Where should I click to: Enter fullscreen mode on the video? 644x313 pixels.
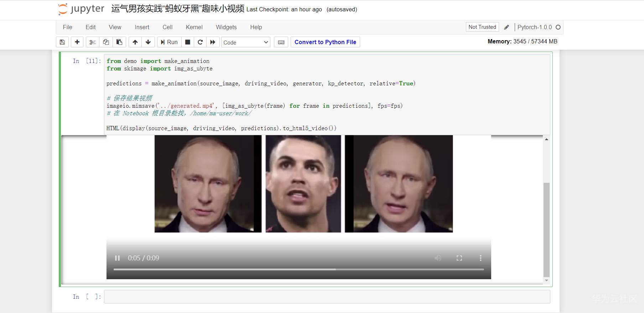(x=459, y=258)
